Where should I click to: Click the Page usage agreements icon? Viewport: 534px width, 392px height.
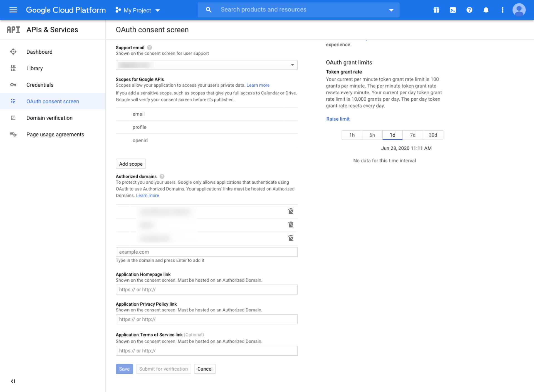click(x=13, y=134)
